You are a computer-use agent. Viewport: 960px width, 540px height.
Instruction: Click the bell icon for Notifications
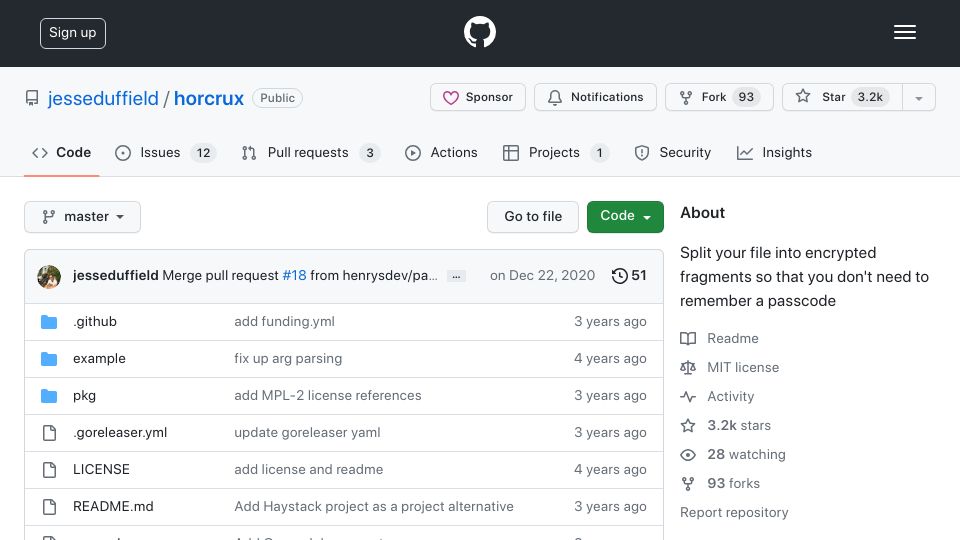click(555, 97)
